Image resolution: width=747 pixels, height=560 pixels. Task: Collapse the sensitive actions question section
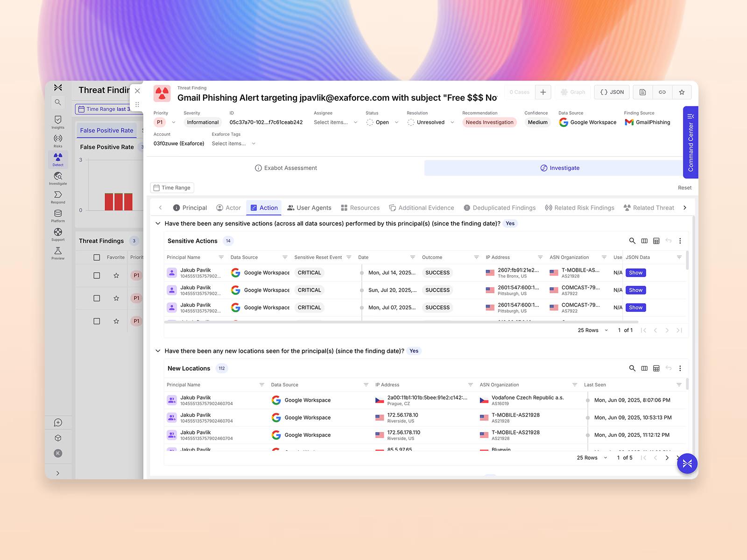(x=158, y=224)
